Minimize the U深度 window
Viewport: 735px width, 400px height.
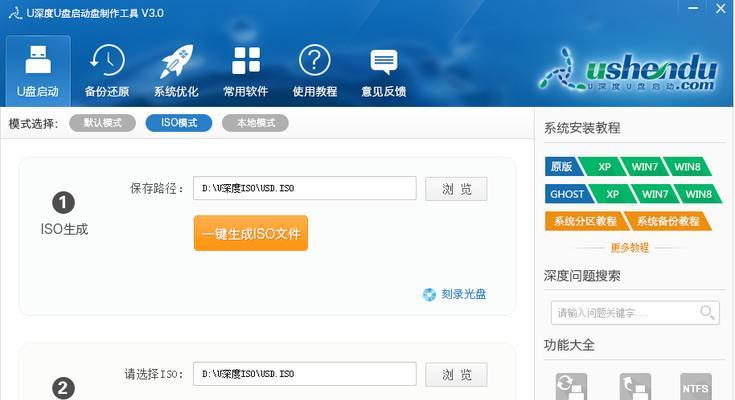pos(693,8)
